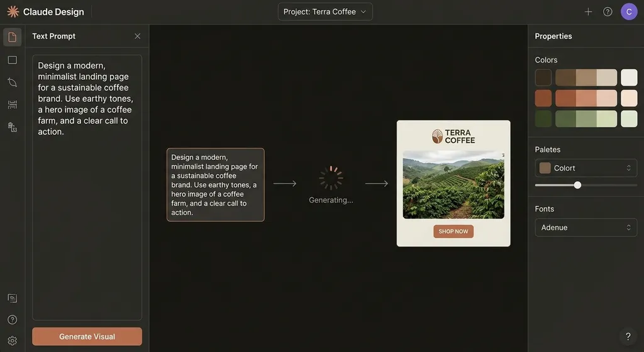
Task: Expand the Project: Terra Coffee dropdown
Action: (x=325, y=11)
